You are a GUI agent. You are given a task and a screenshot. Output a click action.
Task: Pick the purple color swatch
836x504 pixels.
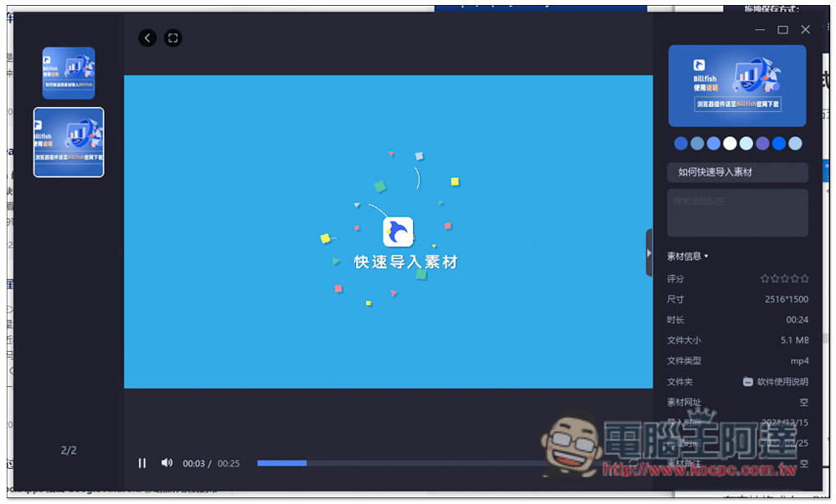point(762,143)
